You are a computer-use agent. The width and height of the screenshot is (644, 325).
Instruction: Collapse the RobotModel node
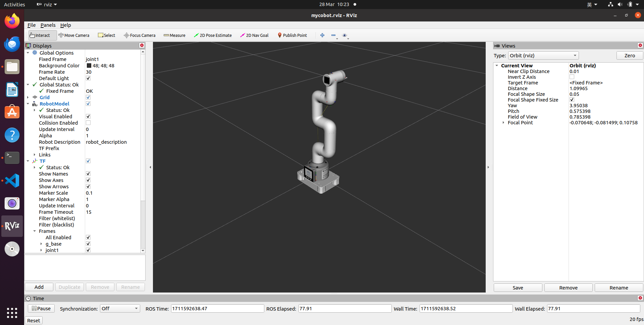[x=28, y=104]
